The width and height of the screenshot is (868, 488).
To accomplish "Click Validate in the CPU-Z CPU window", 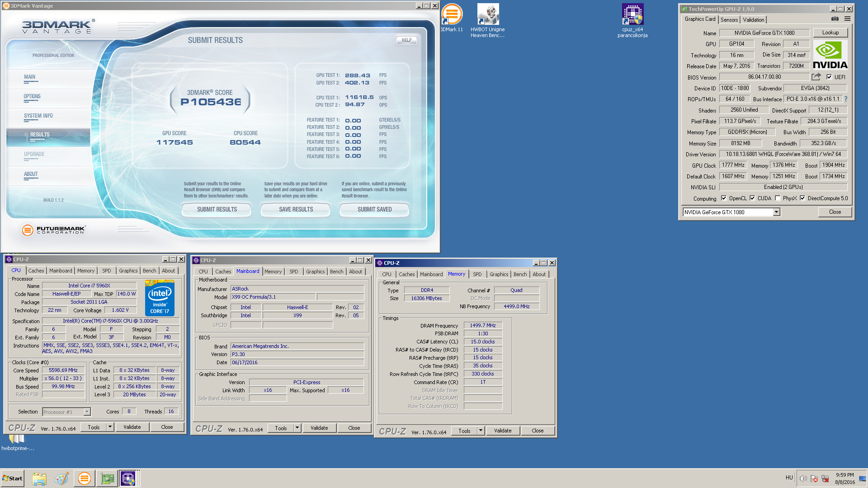I will coord(132,427).
